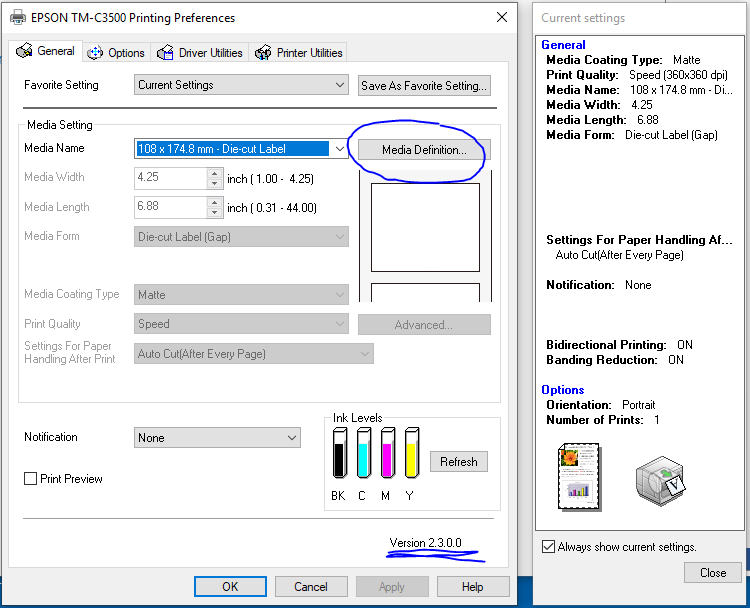
Task: Click the magenta ink level cartridge
Action: [x=387, y=453]
